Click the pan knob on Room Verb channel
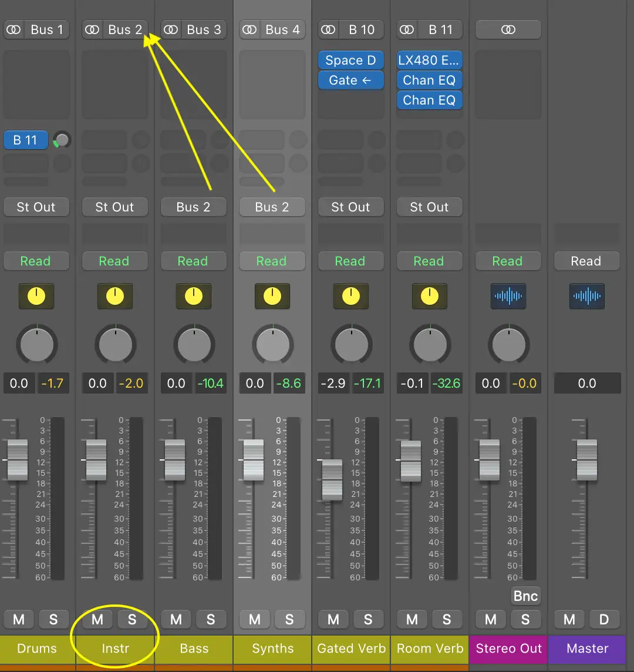Image resolution: width=634 pixels, height=672 pixels. coord(430,345)
